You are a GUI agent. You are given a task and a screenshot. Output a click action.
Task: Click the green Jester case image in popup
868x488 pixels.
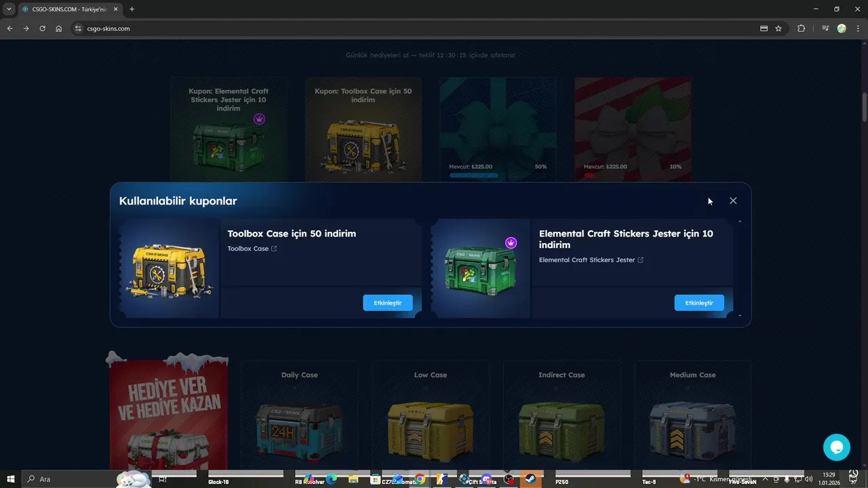481,270
